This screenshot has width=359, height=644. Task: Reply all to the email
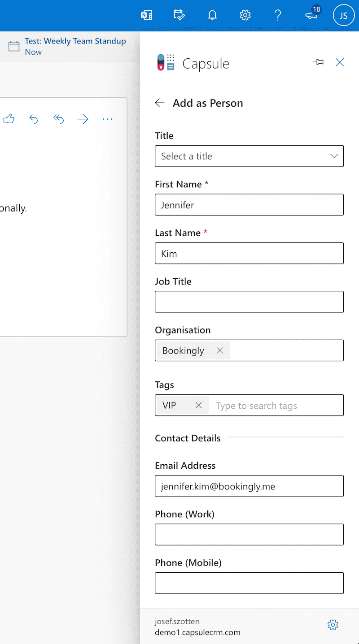tap(58, 119)
